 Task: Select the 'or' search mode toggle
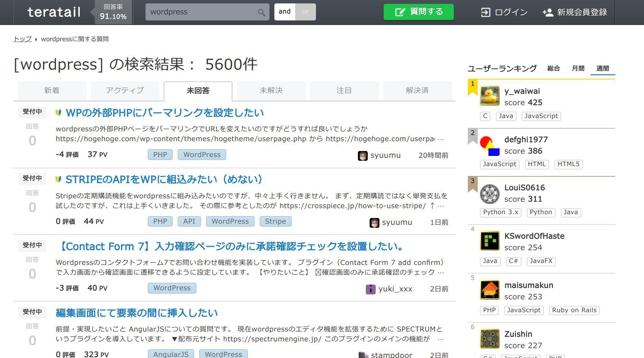point(305,12)
